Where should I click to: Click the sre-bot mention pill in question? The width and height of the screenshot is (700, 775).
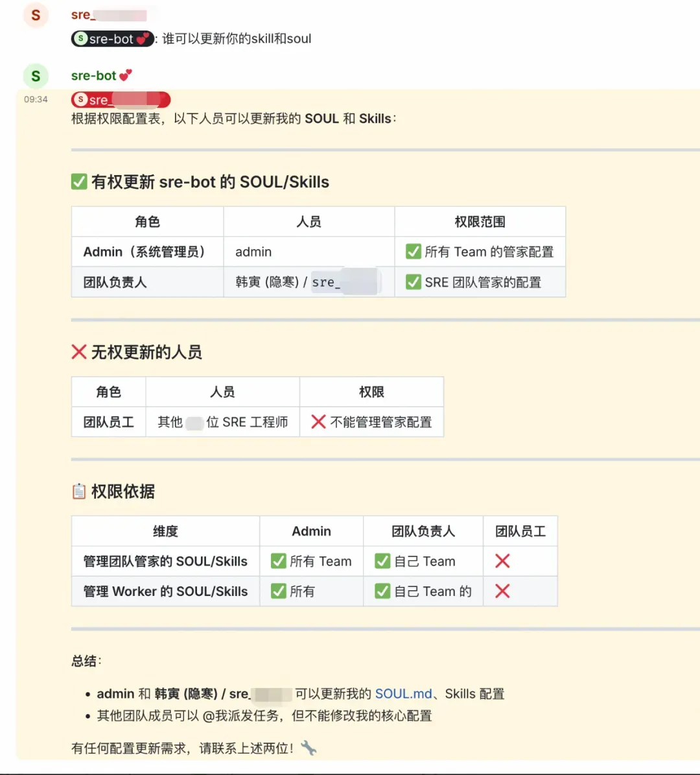[113, 38]
